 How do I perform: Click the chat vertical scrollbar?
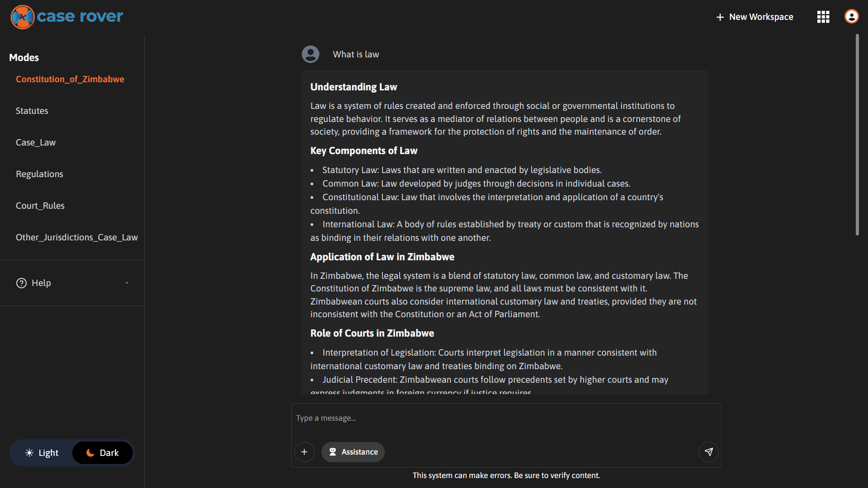(857, 136)
